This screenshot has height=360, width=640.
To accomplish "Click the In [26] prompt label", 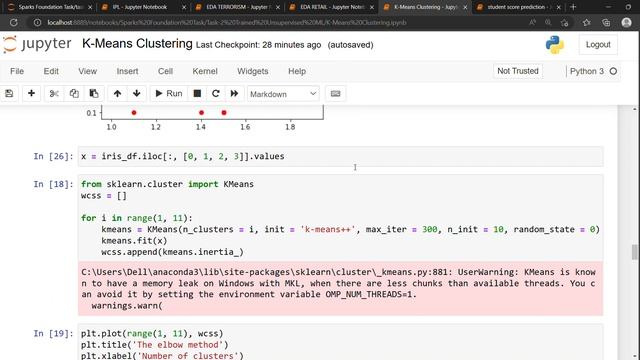I will coord(53,156).
